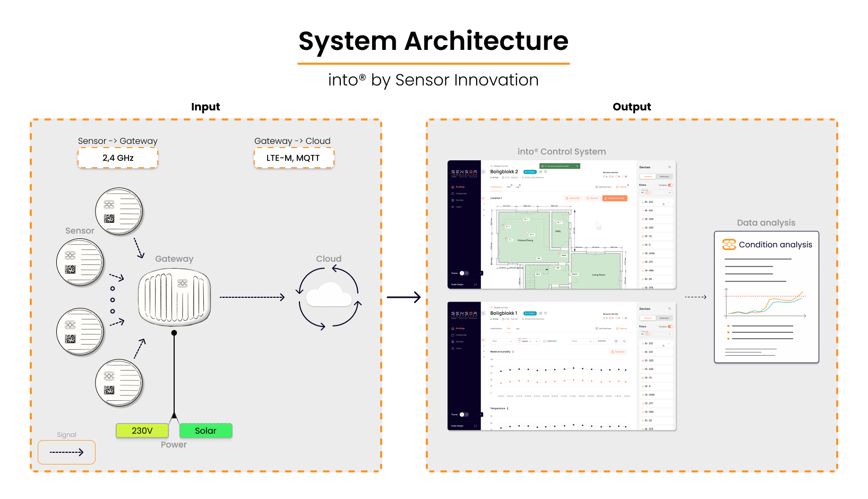Toggle the Collapse switch in Boligblokk 1 Devices panel
Screen dimensions: 868x499
point(671,326)
